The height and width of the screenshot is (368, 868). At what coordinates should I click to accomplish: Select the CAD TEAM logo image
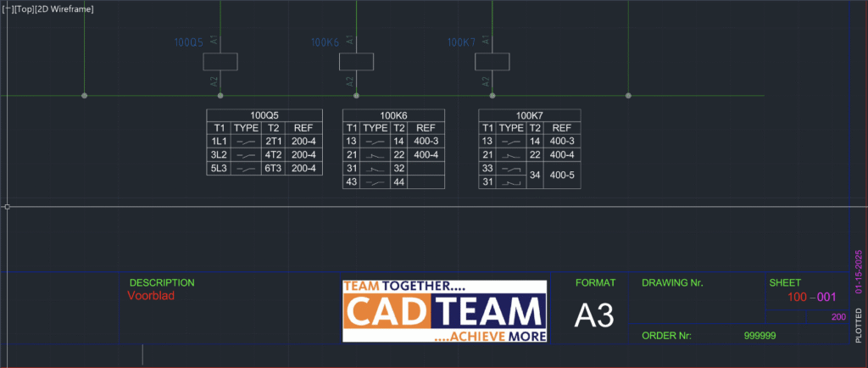coord(445,311)
